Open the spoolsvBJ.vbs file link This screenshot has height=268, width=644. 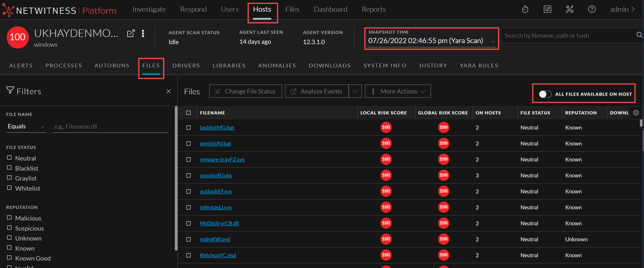[x=216, y=176]
